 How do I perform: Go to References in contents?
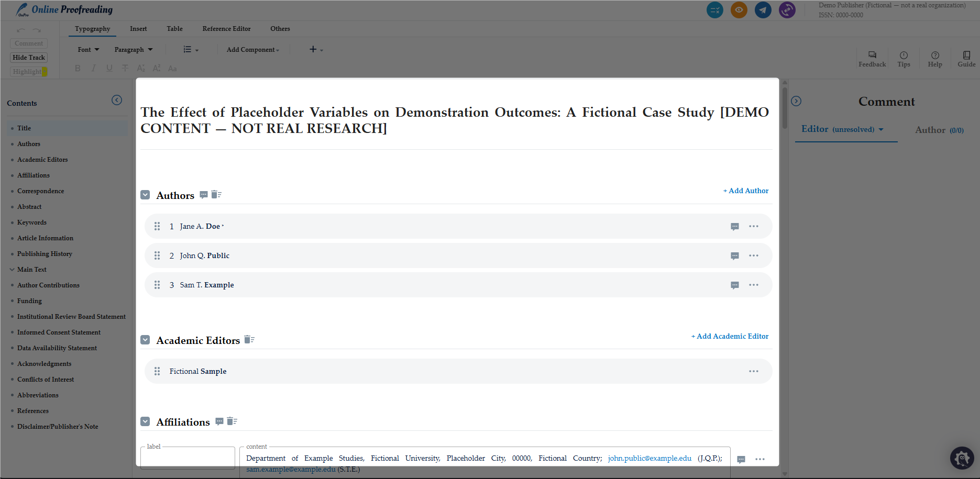point(32,411)
